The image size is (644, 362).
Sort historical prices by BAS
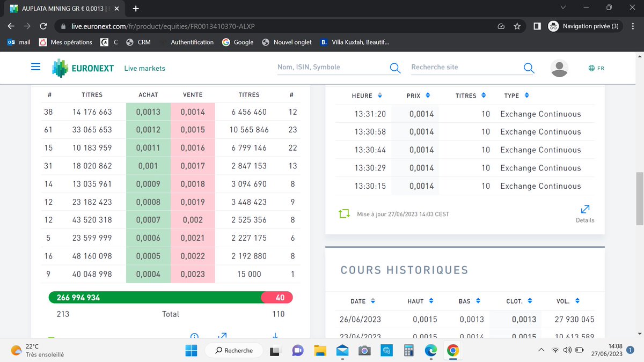[478, 301]
